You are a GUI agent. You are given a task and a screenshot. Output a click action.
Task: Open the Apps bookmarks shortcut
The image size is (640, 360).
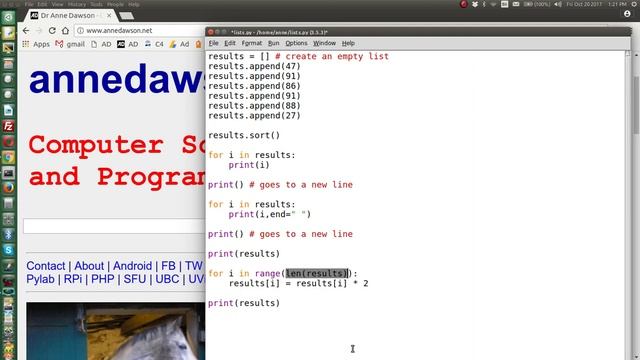pos(36,44)
